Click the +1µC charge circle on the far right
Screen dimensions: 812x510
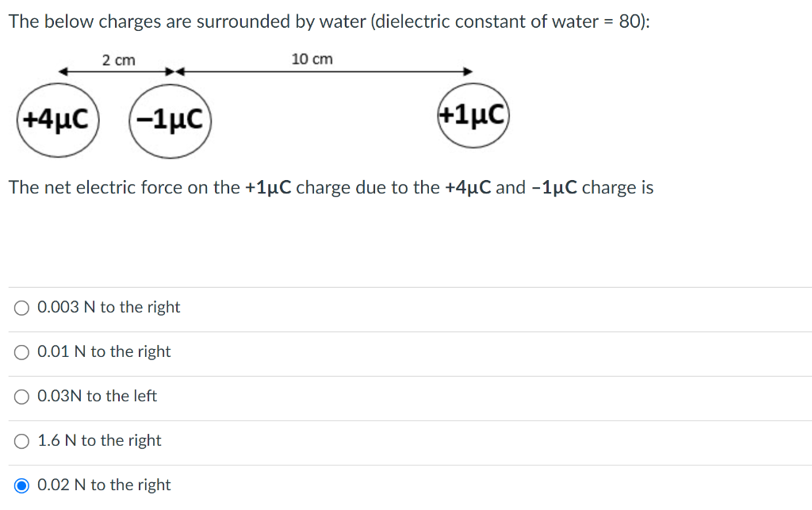pos(473,116)
